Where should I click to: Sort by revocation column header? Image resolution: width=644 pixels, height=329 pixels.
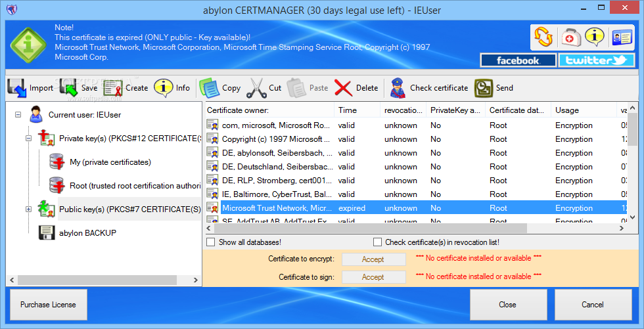[403, 110]
